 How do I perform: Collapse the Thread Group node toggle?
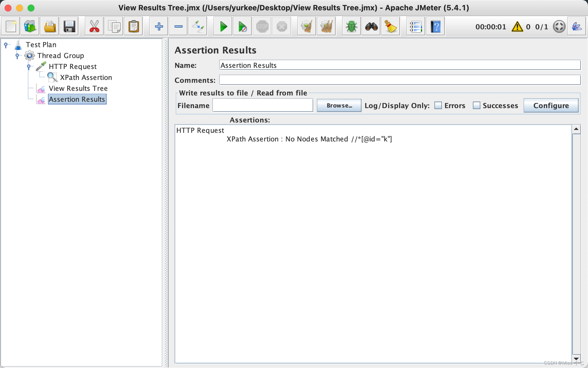point(17,55)
